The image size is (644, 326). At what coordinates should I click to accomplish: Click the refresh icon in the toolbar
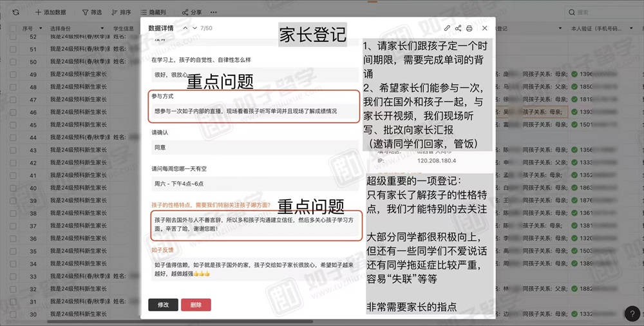(15, 12)
